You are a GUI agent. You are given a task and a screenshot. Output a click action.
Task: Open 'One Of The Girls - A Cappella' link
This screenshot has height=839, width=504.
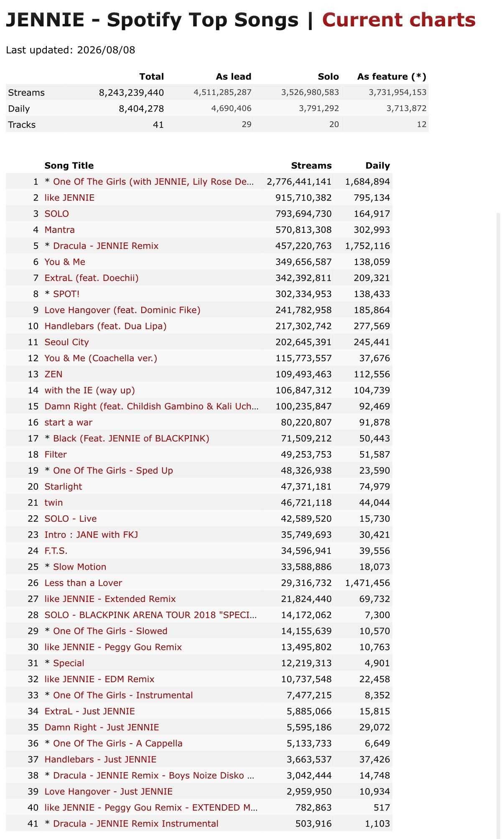118,743
